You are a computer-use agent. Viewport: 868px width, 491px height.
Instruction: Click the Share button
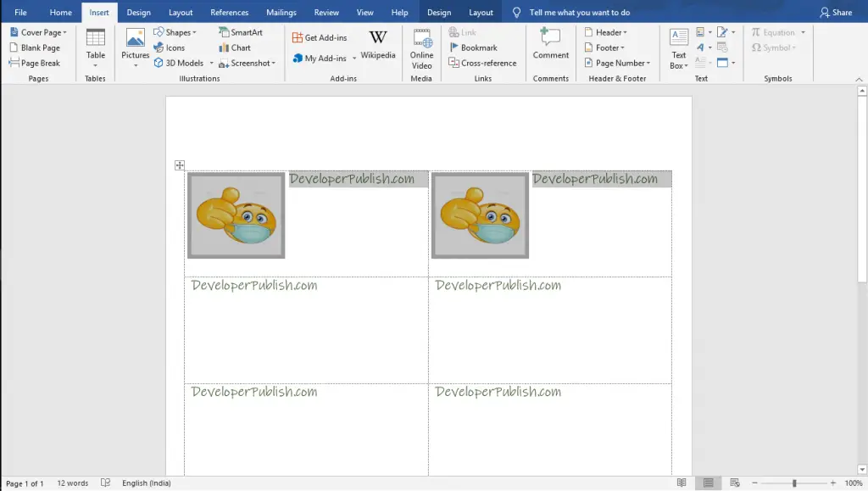click(x=836, y=12)
